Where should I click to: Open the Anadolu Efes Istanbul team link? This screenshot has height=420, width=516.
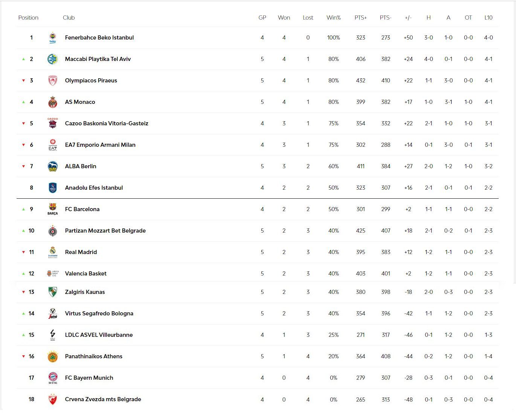click(x=94, y=188)
